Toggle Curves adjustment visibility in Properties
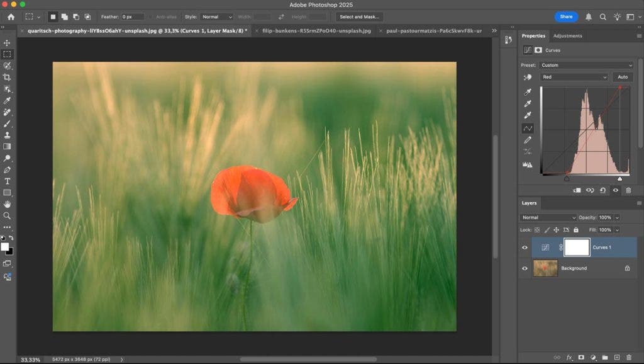The width and height of the screenshot is (644, 364). pyautogui.click(x=616, y=190)
